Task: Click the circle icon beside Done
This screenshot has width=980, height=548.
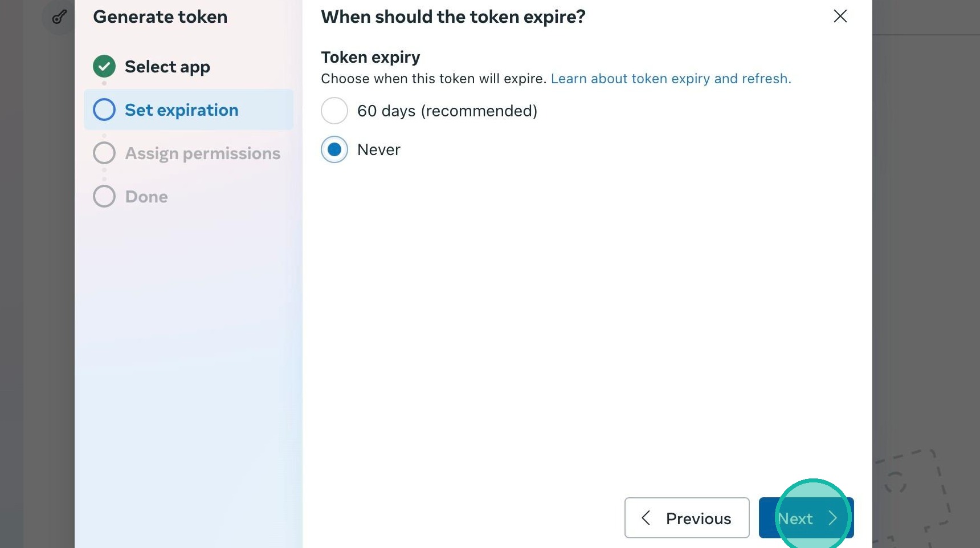Action: 104,196
